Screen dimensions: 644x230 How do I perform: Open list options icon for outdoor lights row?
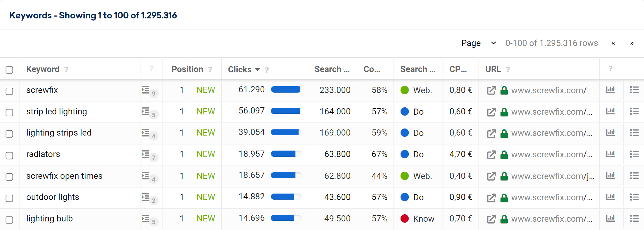[634, 197]
